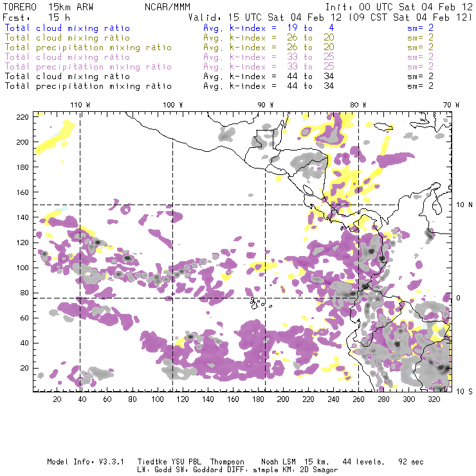Image resolution: width=476 pixels, height=476 pixels.
Task: Click the "260" x-axis tick label
Action: coord(358,399)
